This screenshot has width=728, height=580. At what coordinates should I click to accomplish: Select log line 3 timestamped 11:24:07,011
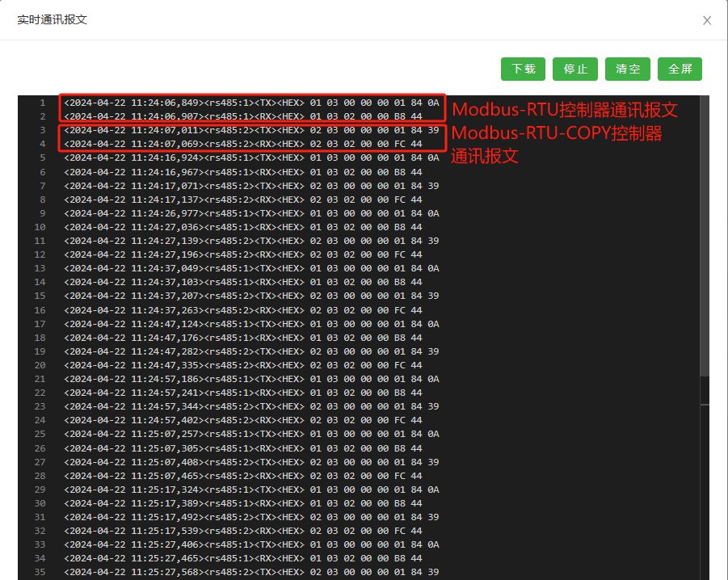[251, 130]
